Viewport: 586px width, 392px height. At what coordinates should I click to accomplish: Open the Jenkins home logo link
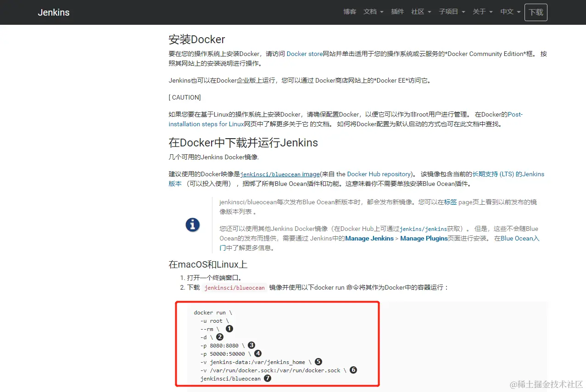tap(54, 12)
